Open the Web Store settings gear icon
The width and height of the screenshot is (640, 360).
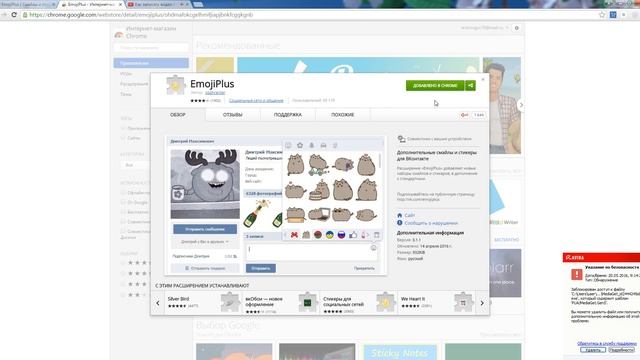517,28
